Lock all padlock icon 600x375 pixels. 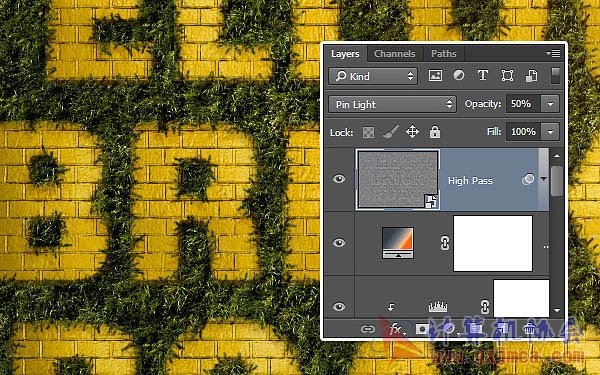click(x=435, y=132)
